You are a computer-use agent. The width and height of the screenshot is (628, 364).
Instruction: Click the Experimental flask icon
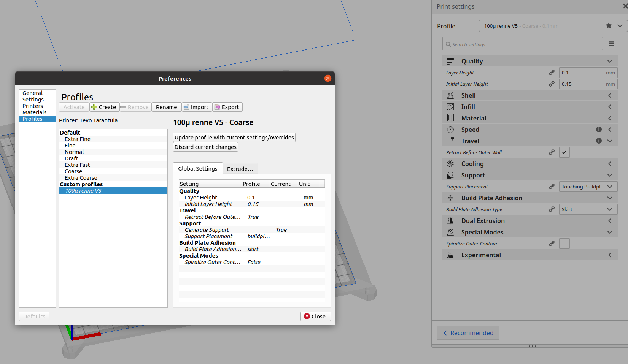coord(450,255)
